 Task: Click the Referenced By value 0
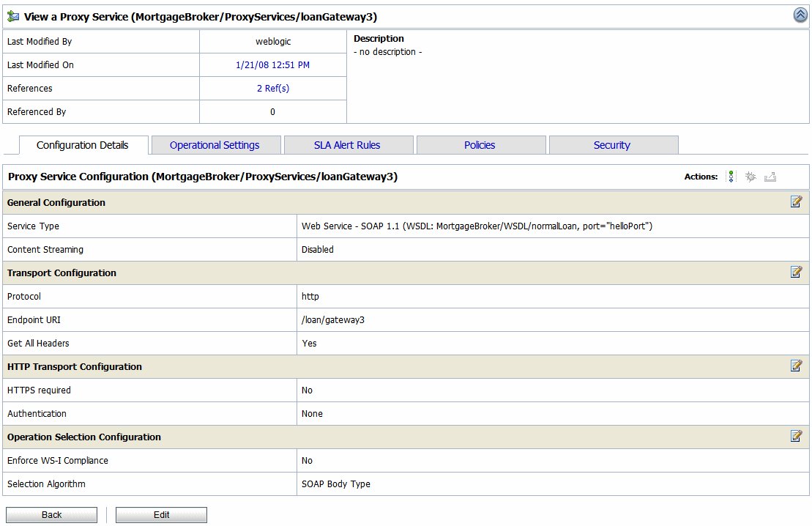click(x=273, y=112)
